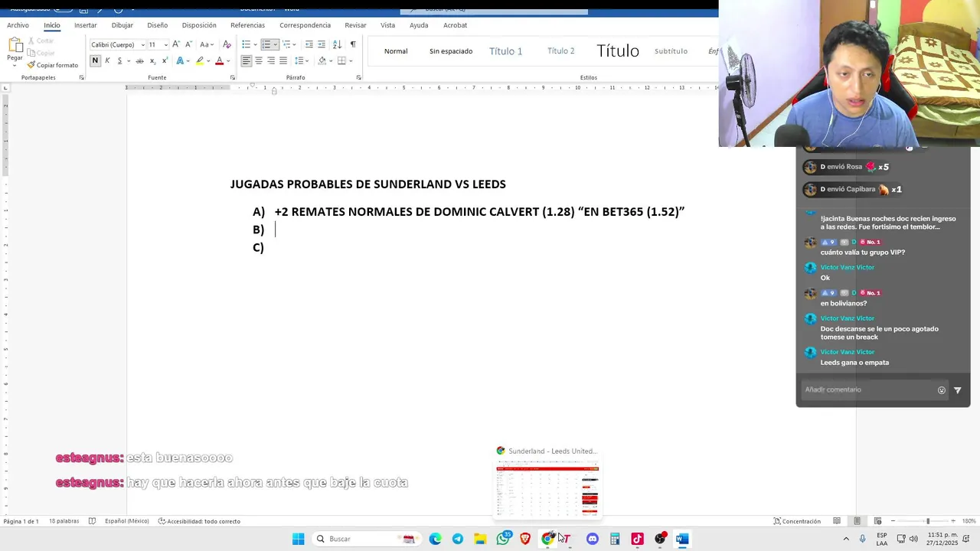Apply yellow text highlight color
The width and height of the screenshot is (980, 551).
click(x=200, y=60)
